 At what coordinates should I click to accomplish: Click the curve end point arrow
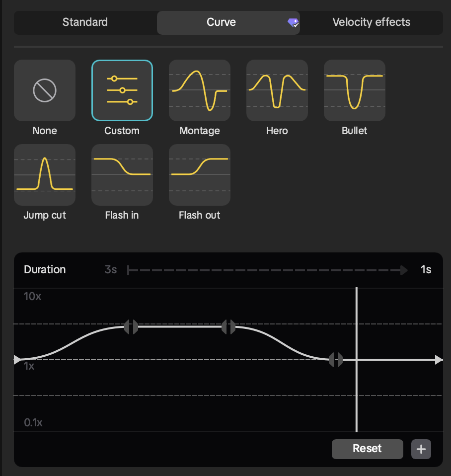pos(439,360)
